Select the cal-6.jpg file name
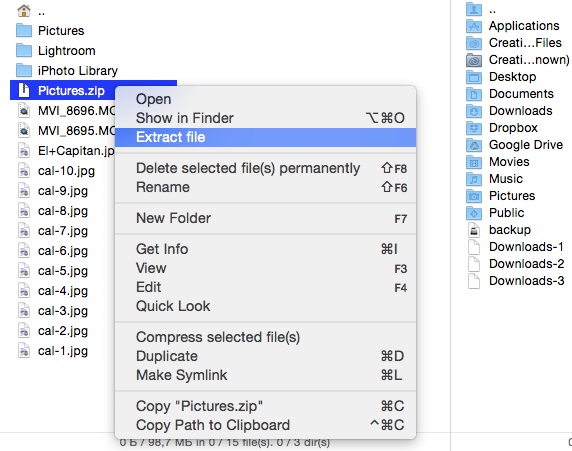This screenshot has width=572, height=451. tap(63, 251)
